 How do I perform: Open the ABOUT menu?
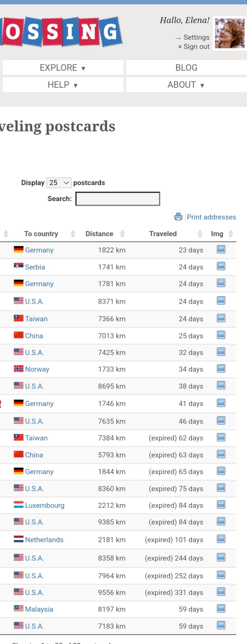186,85
